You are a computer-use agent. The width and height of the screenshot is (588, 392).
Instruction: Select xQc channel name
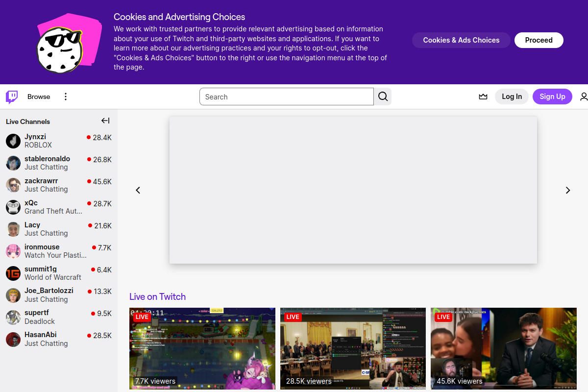(31, 203)
